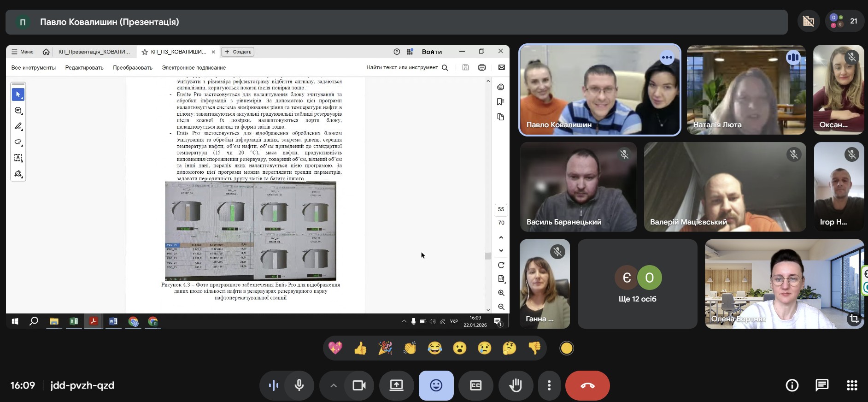Rotate the page with rotate icon
Image resolution: width=868 pixels, height=402 pixels.
pos(501,265)
